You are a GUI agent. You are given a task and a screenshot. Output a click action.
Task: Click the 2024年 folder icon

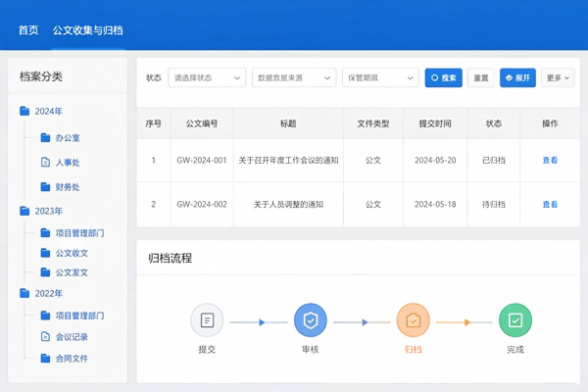point(24,111)
